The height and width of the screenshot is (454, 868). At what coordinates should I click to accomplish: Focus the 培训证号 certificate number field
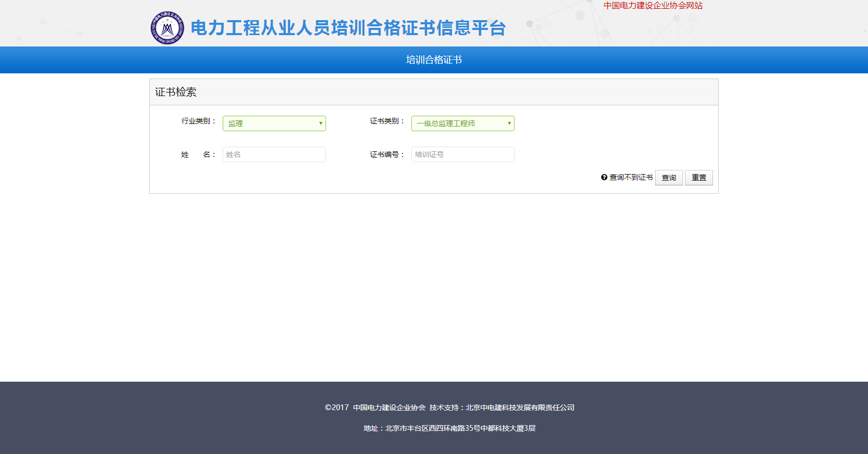pyautogui.click(x=462, y=154)
